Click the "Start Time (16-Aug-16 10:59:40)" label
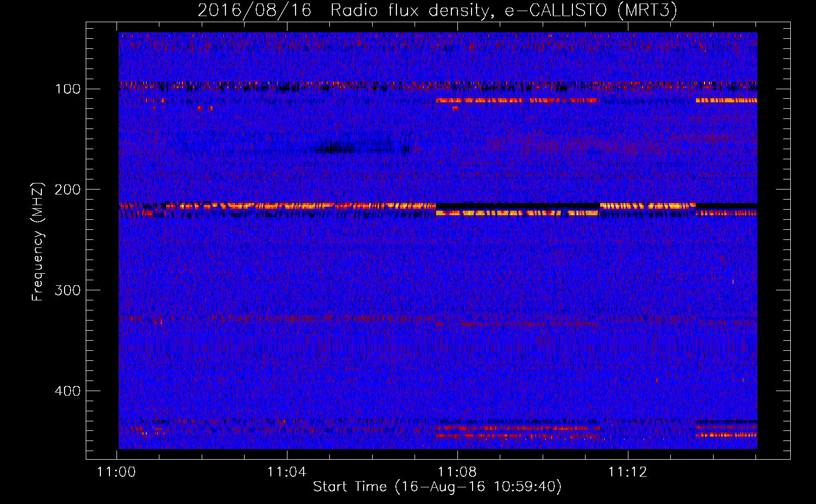Screen dimensions: 816x504 (437, 486)
